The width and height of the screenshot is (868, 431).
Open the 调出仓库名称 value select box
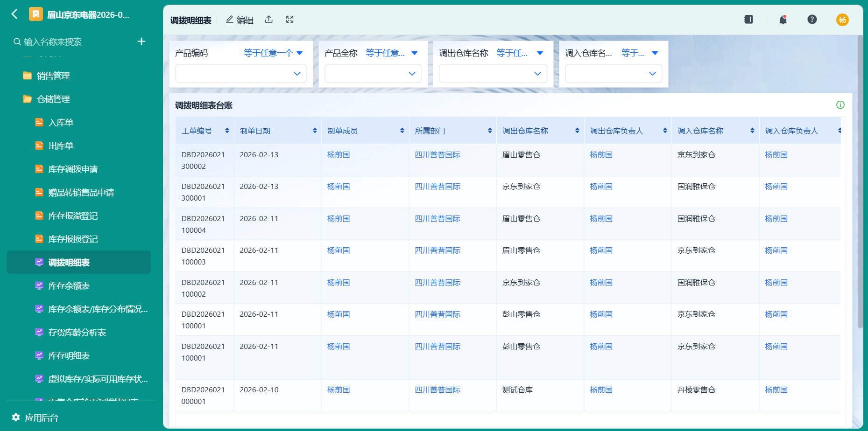[x=493, y=74]
